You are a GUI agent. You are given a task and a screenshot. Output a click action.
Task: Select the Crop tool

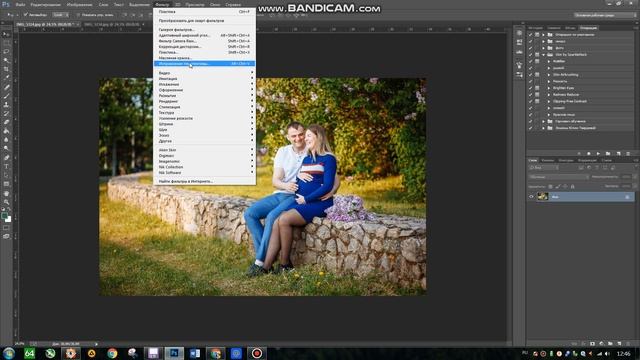(6, 69)
